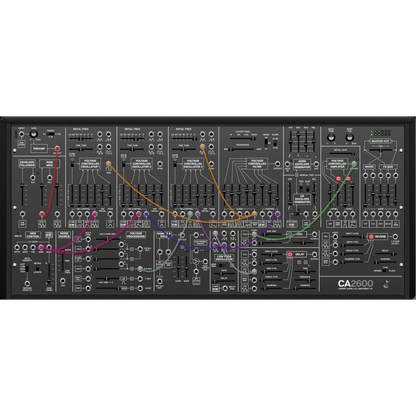Viewport: 416px width, 416px height.
Task: Click the left red button under Voltage Controlled Amplifier
Action: 338,178
